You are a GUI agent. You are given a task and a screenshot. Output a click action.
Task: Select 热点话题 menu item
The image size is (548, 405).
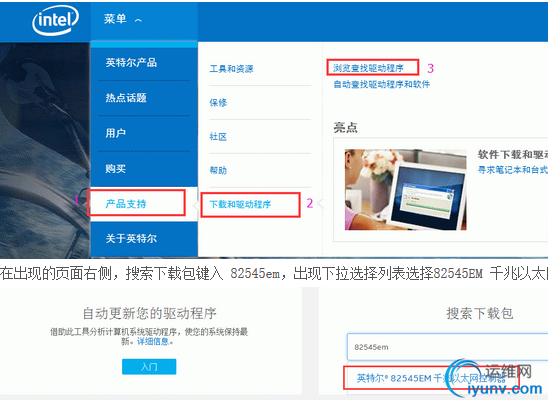pyautogui.click(x=126, y=98)
